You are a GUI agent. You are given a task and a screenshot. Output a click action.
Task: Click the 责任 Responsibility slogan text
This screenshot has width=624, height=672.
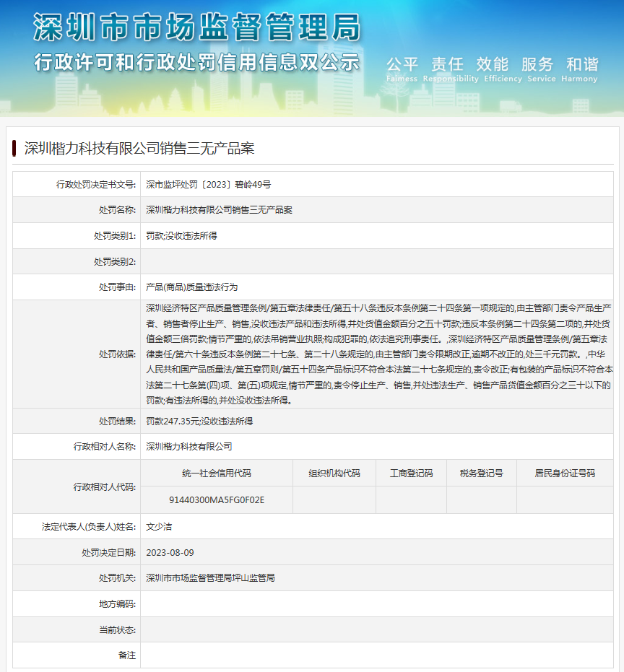tap(451, 69)
